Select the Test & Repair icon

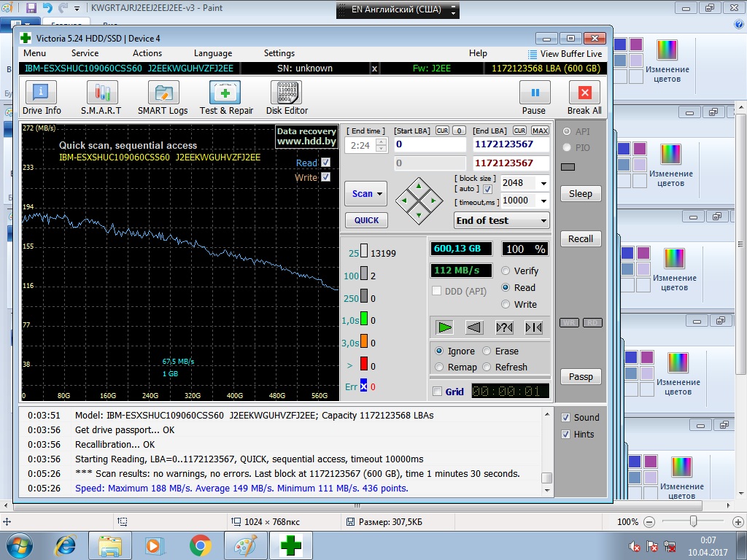pos(225,93)
